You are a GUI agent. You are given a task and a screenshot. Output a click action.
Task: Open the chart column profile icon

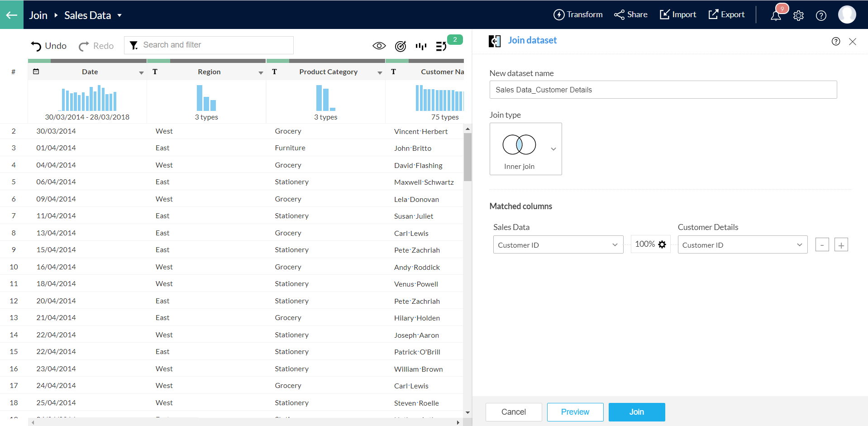pyautogui.click(x=421, y=46)
